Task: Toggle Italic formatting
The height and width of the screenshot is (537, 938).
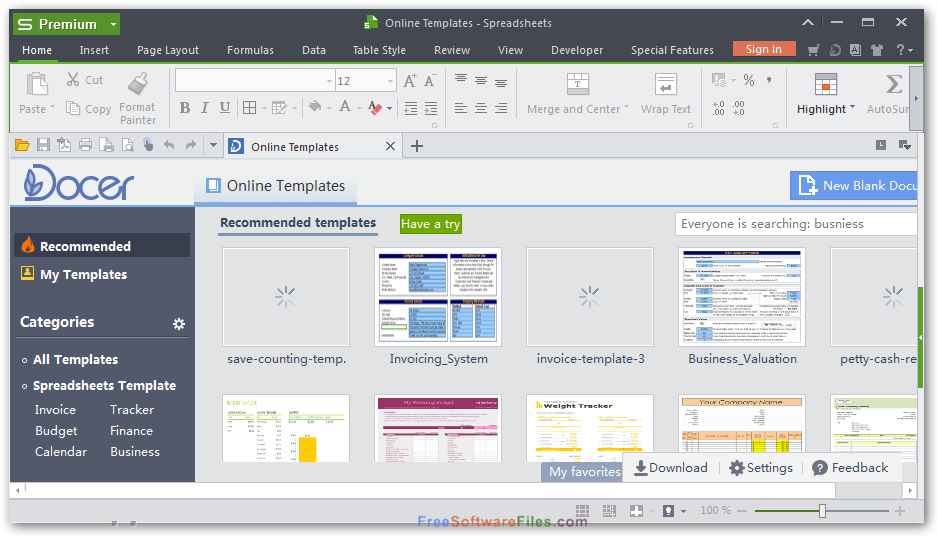Action: pyautogui.click(x=205, y=108)
